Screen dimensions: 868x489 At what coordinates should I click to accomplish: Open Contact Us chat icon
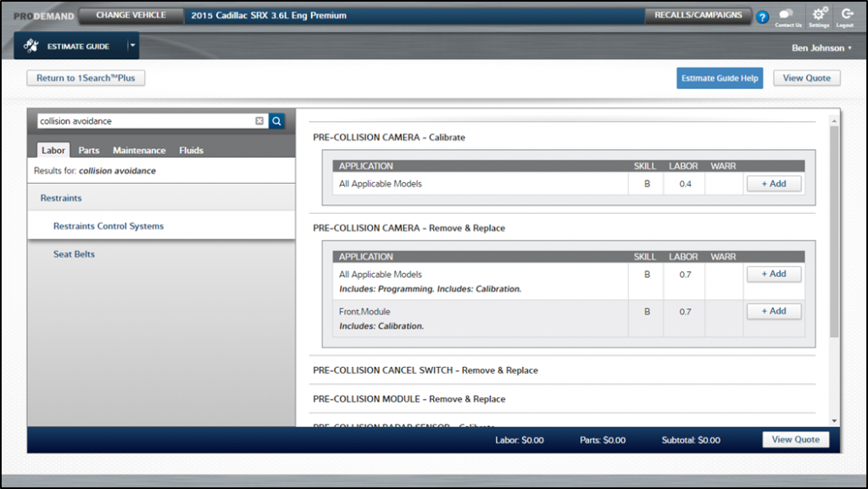[x=787, y=15]
